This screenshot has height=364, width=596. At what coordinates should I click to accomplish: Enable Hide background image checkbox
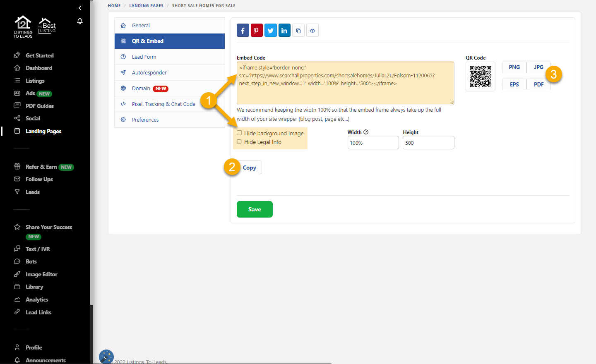[239, 133]
